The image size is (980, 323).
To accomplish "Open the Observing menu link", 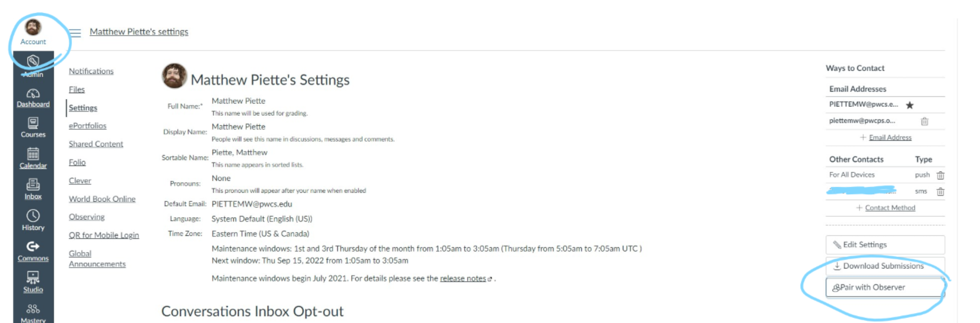I will click(87, 217).
